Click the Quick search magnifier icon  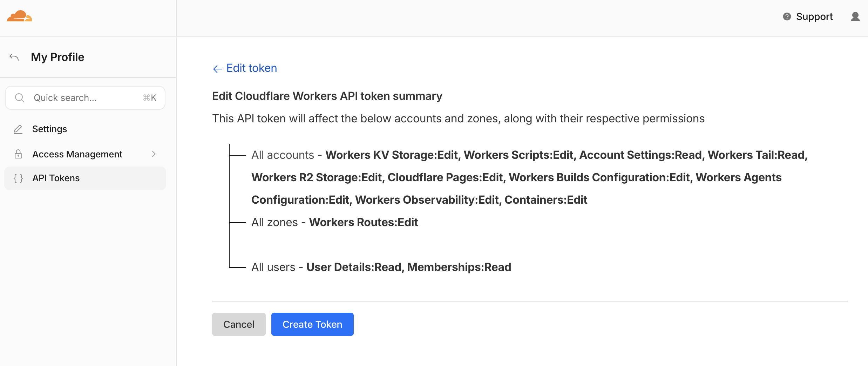tap(20, 98)
